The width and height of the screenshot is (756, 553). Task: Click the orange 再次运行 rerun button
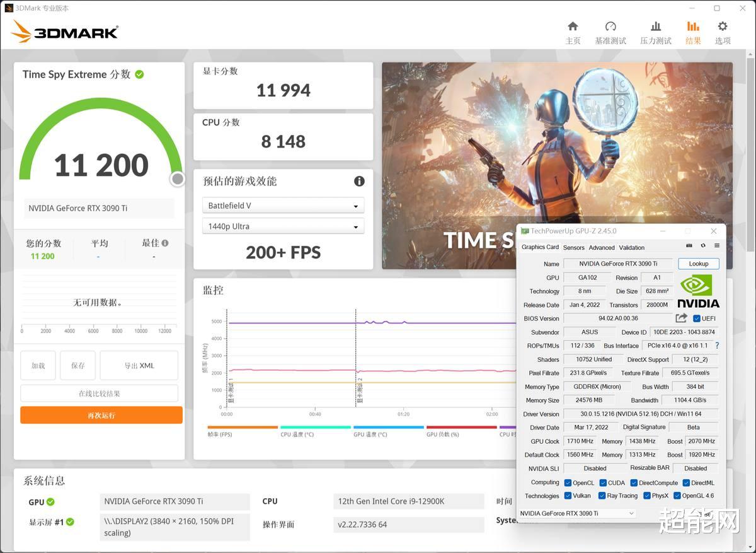pos(101,415)
